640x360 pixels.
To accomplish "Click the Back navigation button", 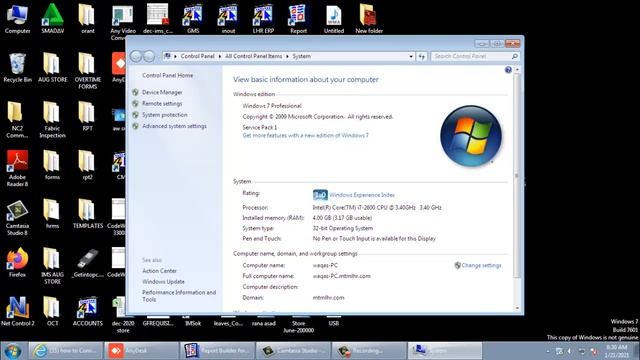I will (136, 56).
